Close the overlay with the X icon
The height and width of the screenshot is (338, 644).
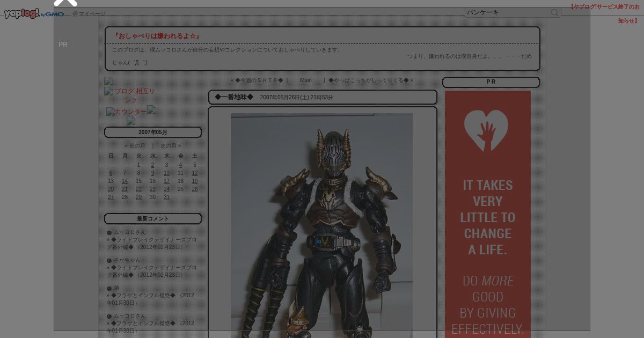(x=65, y=3)
